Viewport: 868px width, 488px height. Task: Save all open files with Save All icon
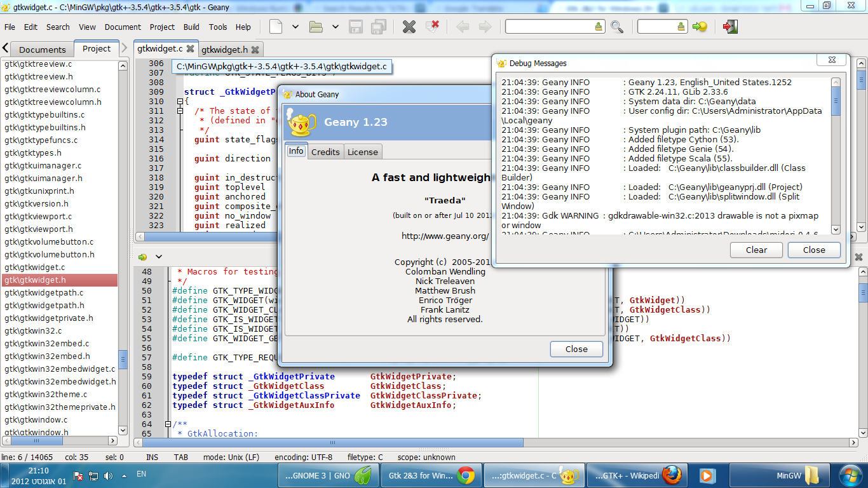tap(377, 27)
